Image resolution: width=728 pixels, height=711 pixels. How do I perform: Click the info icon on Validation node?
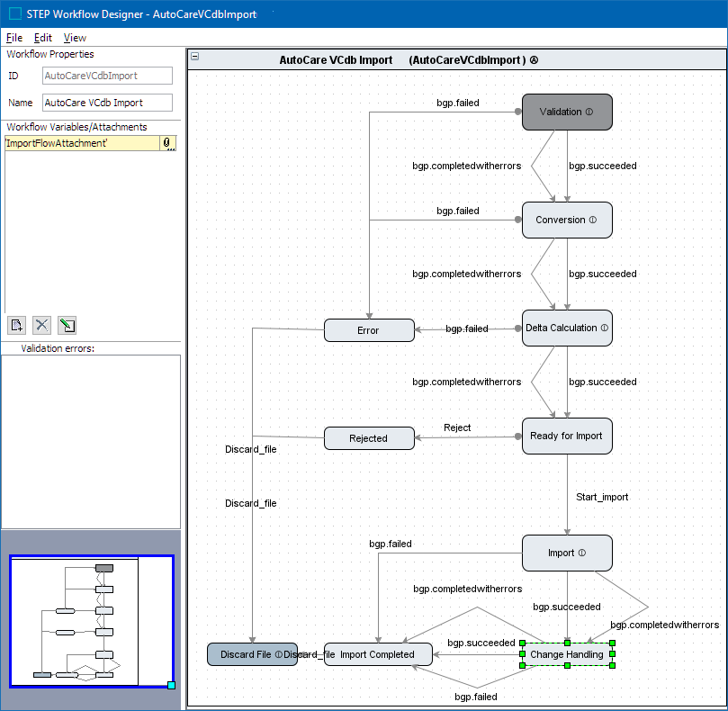[589, 112]
